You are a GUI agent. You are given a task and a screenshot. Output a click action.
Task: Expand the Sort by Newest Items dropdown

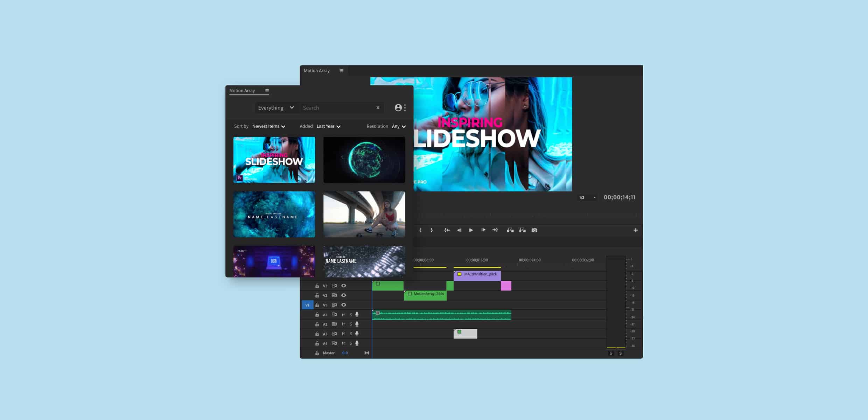(268, 126)
